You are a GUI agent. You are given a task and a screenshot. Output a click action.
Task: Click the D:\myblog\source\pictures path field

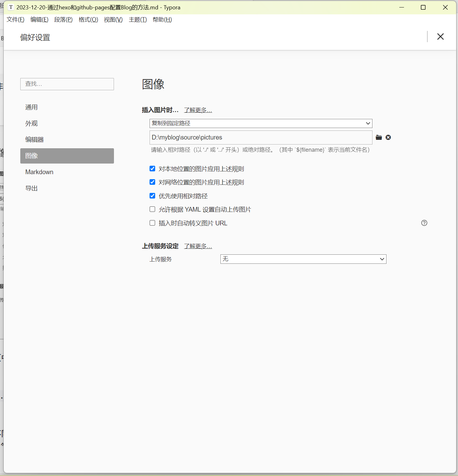[261, 137]
